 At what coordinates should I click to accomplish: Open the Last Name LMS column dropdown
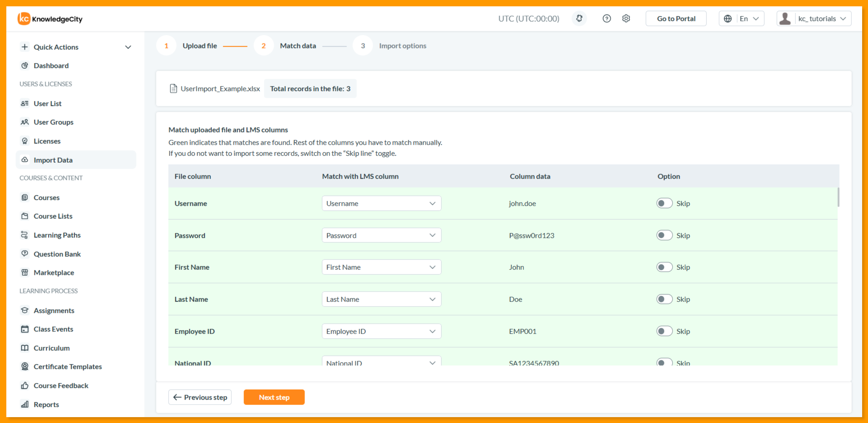pos(382,299)
